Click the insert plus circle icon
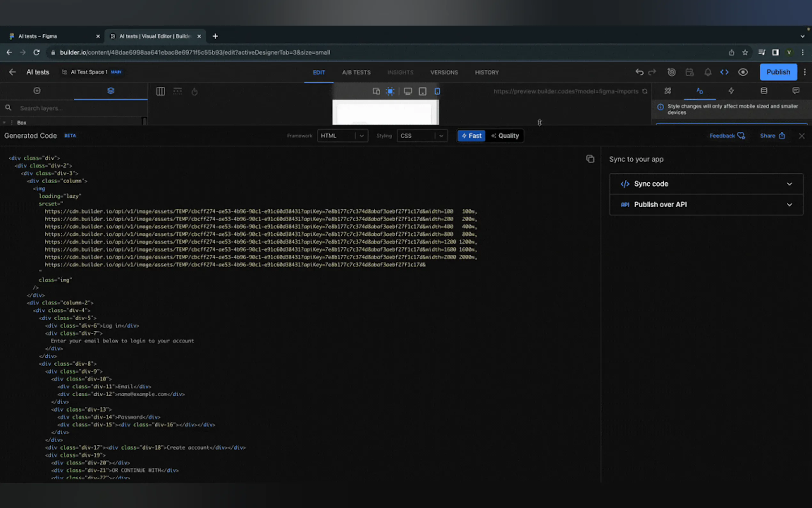The height and width of the screenshot is (508, 812). 37,91
